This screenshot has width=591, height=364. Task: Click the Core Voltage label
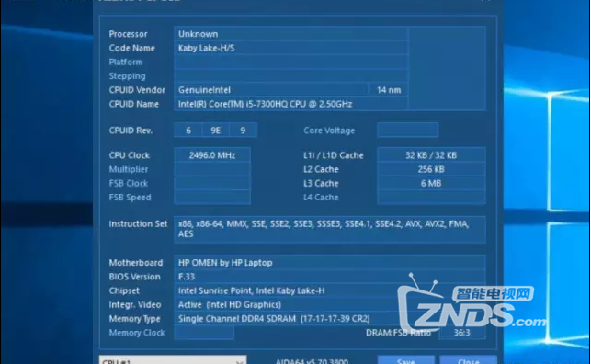[x=329, y=131]
